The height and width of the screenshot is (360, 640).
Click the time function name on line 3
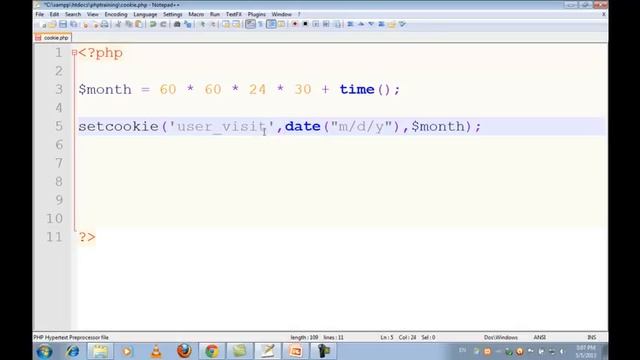pos(357,89)
